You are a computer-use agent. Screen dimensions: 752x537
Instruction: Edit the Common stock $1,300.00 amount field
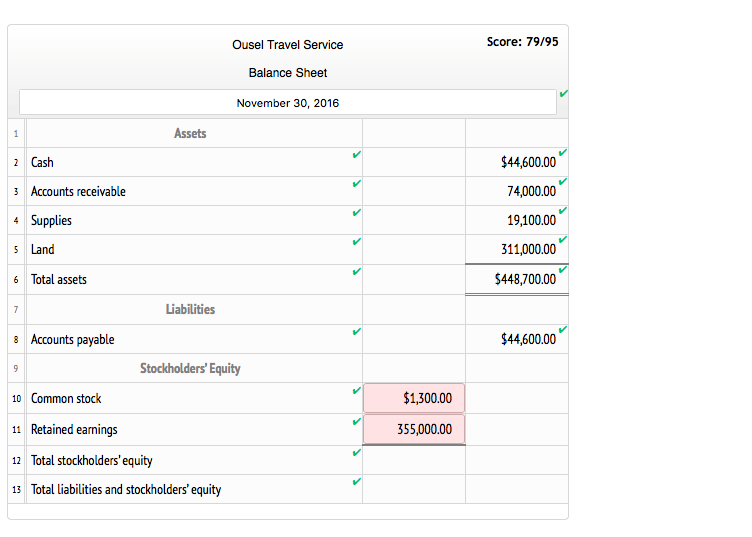[414, 399]
